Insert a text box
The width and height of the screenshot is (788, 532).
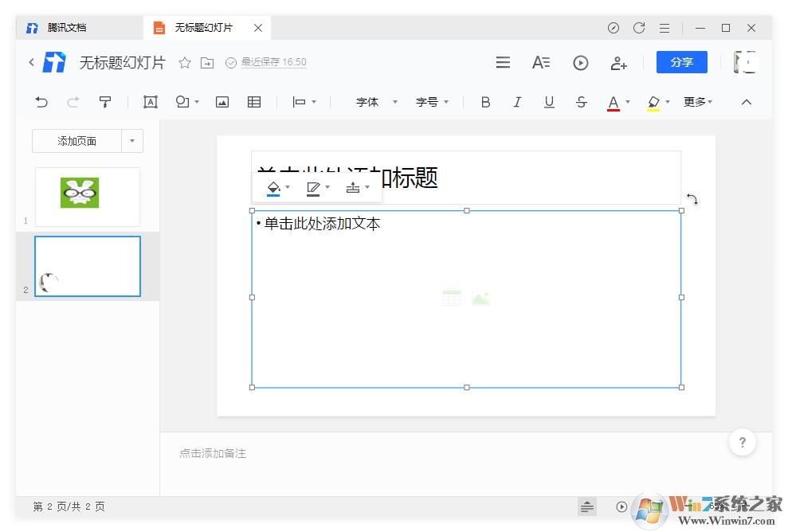pos(150,102)
